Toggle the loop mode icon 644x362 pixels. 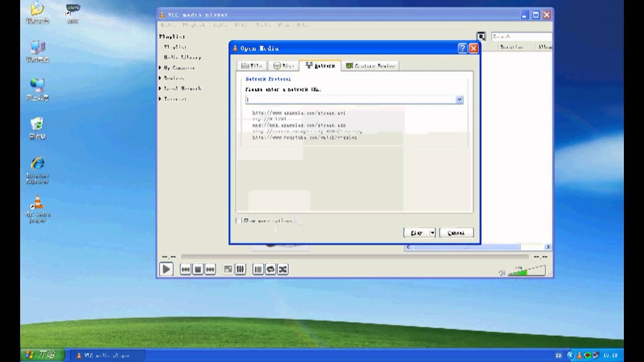[271, 269]
